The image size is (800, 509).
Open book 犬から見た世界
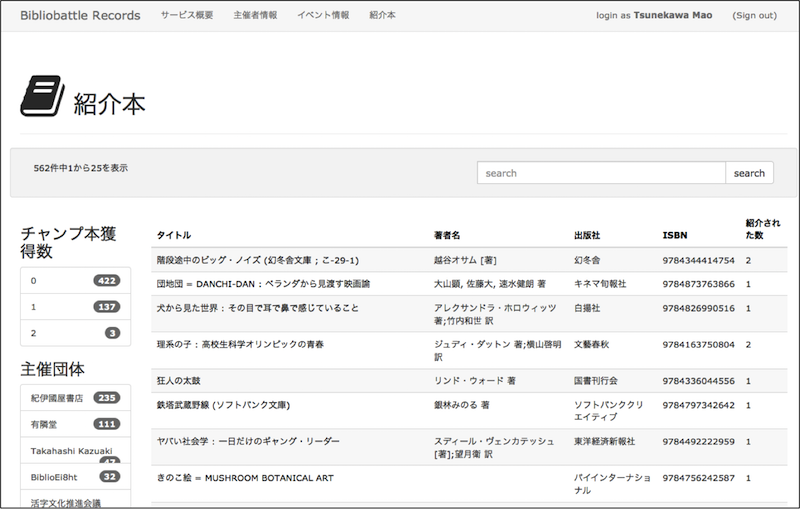point(258,308)
